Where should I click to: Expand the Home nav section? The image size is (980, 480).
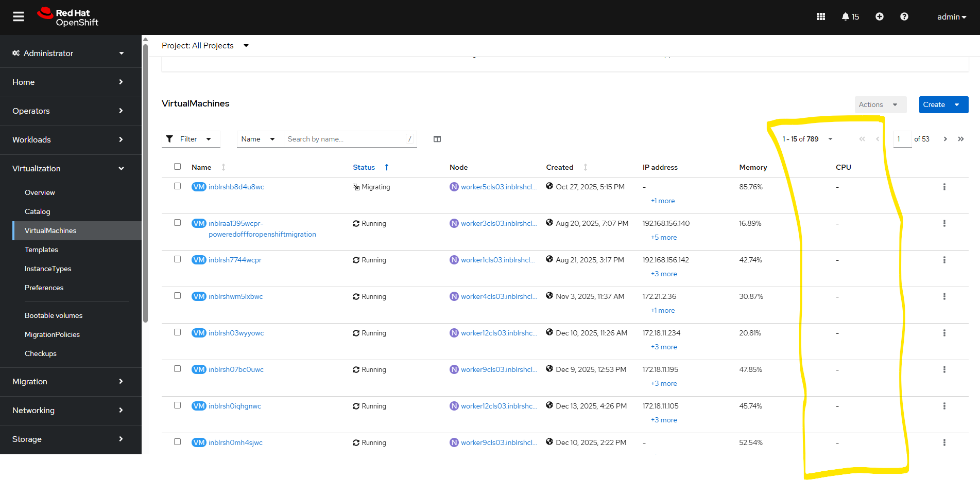[x=71, y=82]
